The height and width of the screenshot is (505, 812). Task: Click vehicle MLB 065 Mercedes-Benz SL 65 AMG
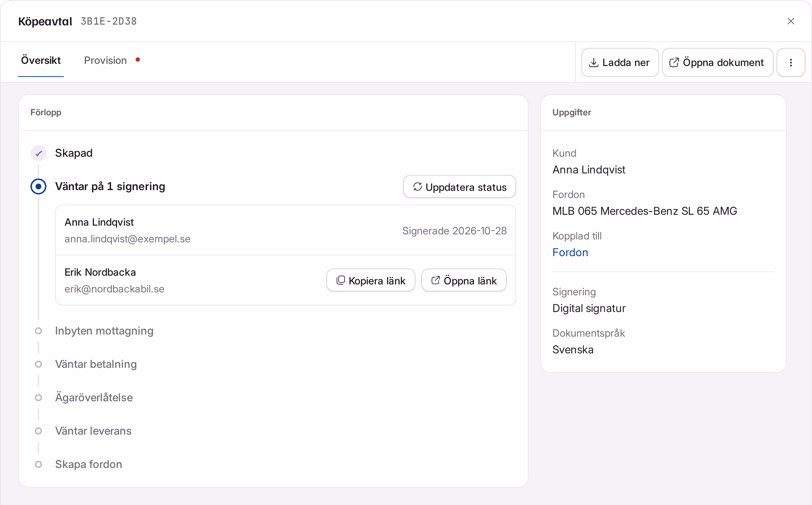pyautogui.click(x=645, y=211)
